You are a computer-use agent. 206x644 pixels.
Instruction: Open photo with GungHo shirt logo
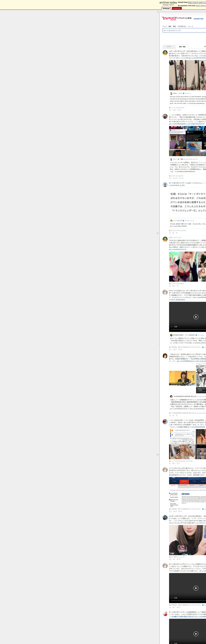188,540
